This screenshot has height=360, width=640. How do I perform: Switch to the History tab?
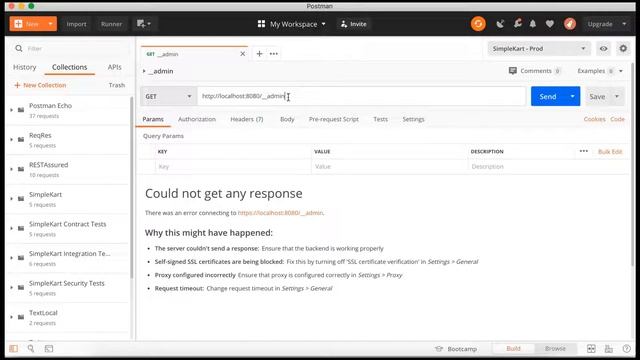[24, 67]
